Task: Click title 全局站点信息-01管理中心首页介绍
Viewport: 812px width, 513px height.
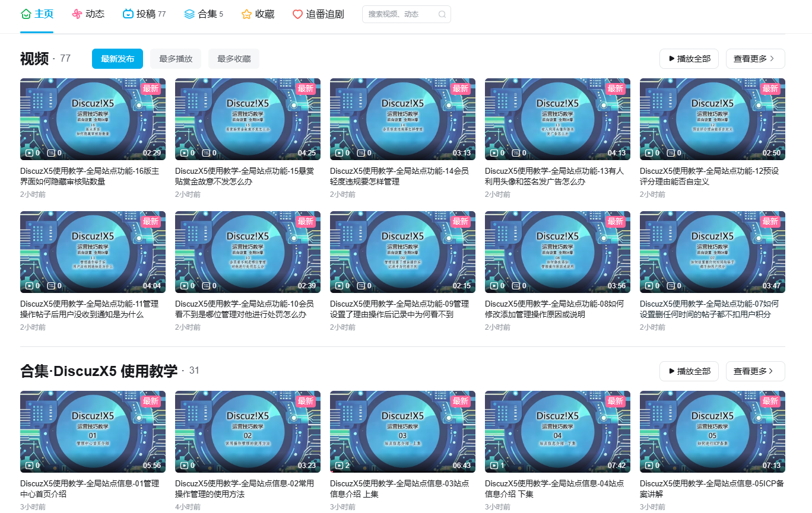Action: click(90, 489)
